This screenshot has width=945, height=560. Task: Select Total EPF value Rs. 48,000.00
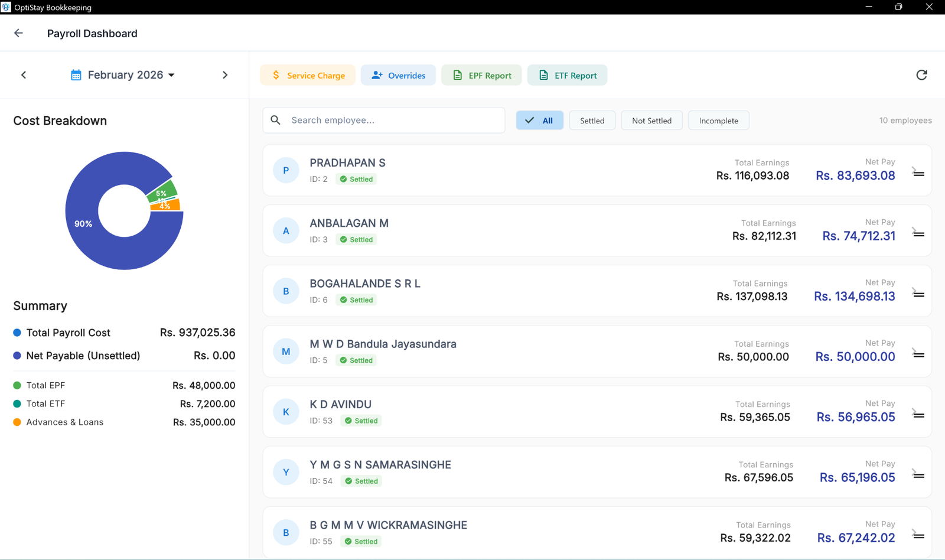(x=204, y=385)
